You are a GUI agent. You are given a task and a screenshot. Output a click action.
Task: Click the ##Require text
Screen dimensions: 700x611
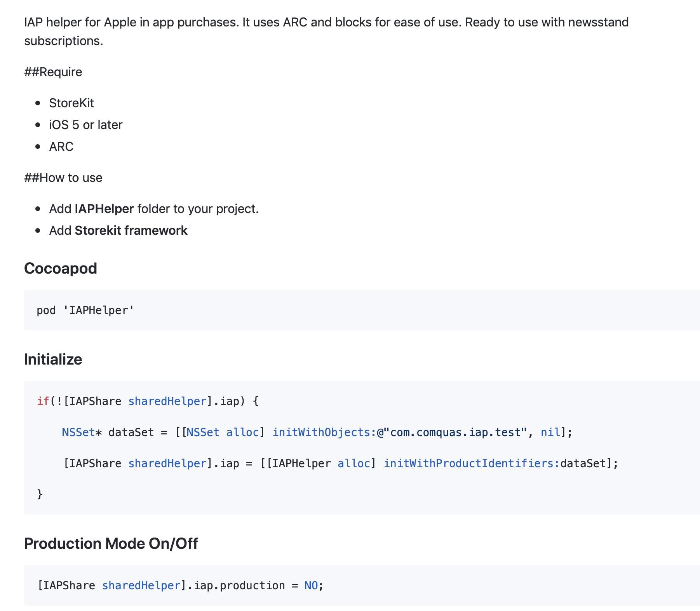[x=53, y=72]
